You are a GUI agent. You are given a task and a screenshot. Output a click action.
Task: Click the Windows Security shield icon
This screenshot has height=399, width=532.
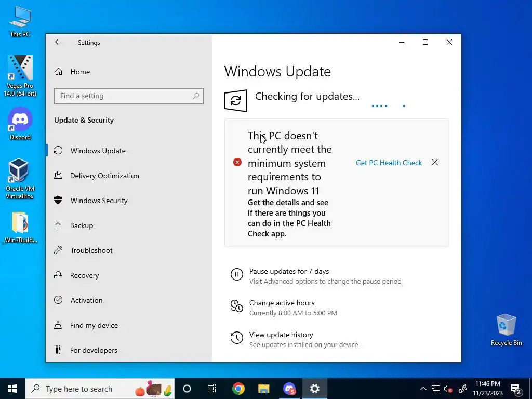click(x=58, y=200)
